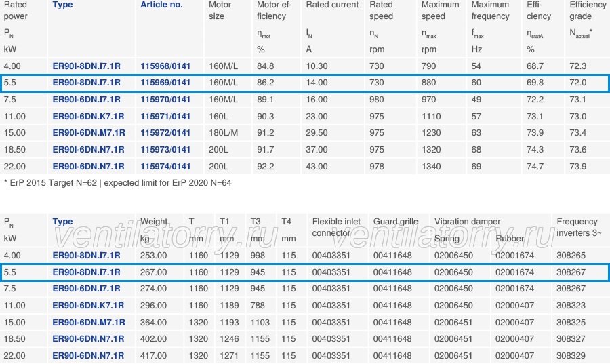The width and height of the screenshot is (610, 364).
Task: Click type ER90I-6DN.I7.1R in the 274.00 kg row
Action: pyautogui.click(x=86, y=289)
